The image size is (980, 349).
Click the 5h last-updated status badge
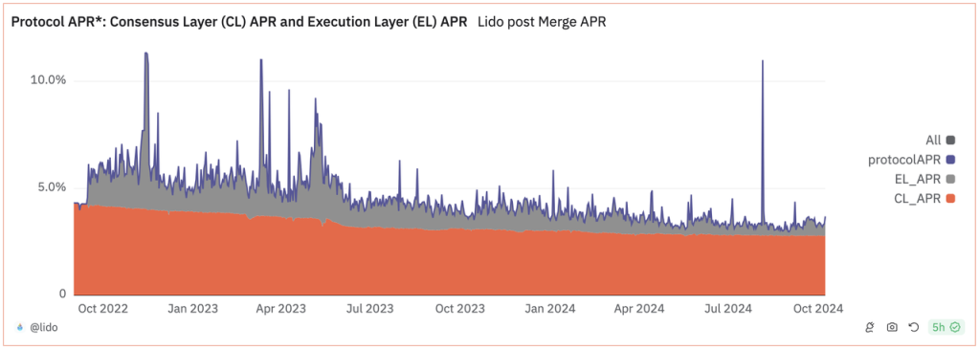coord(947,327)
